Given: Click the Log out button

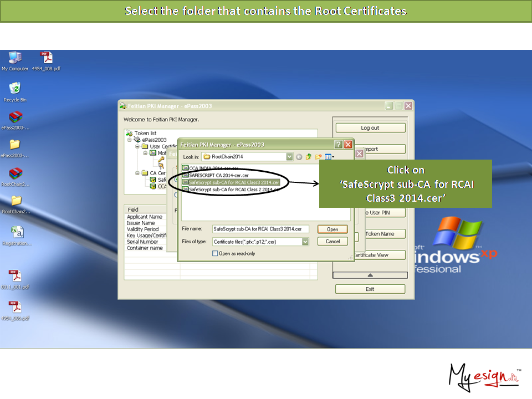Looking at the screenshot, I should click(370, 128).
